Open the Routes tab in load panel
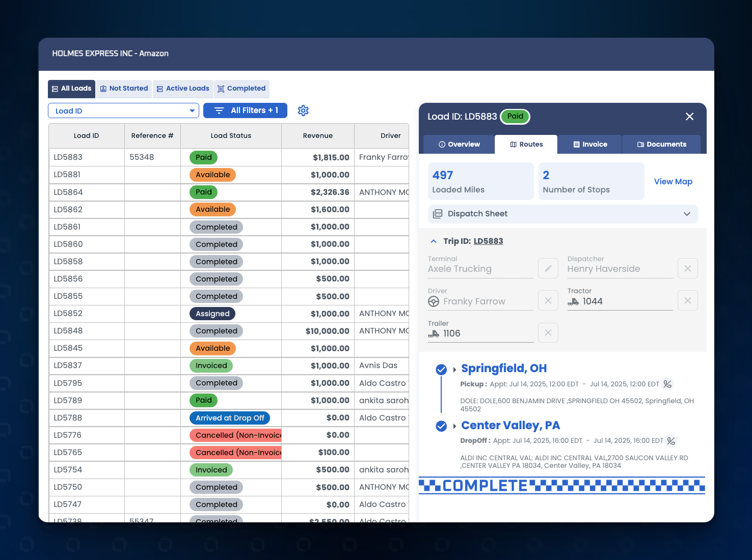752x560 pixels. (x=526, y=144)
